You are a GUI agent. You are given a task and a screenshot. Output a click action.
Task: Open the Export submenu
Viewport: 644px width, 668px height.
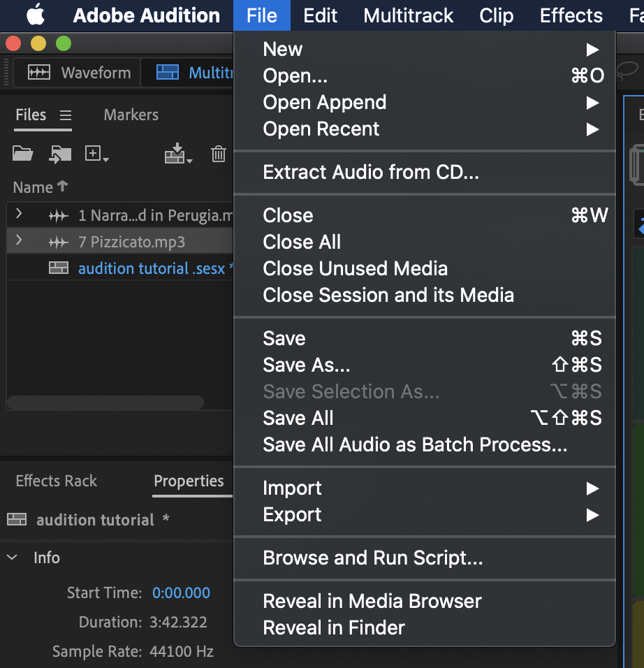click(x=425, y=515)
